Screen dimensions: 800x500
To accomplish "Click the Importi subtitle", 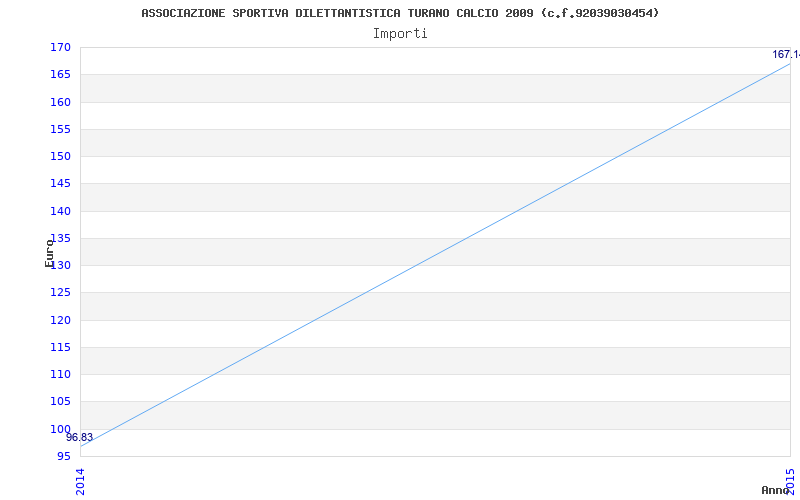I will pyautogui.click(x=400, y=34).
